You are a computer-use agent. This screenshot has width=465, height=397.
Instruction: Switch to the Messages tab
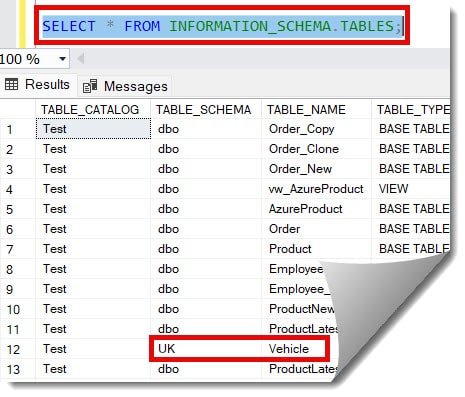(x=125, y=86)
